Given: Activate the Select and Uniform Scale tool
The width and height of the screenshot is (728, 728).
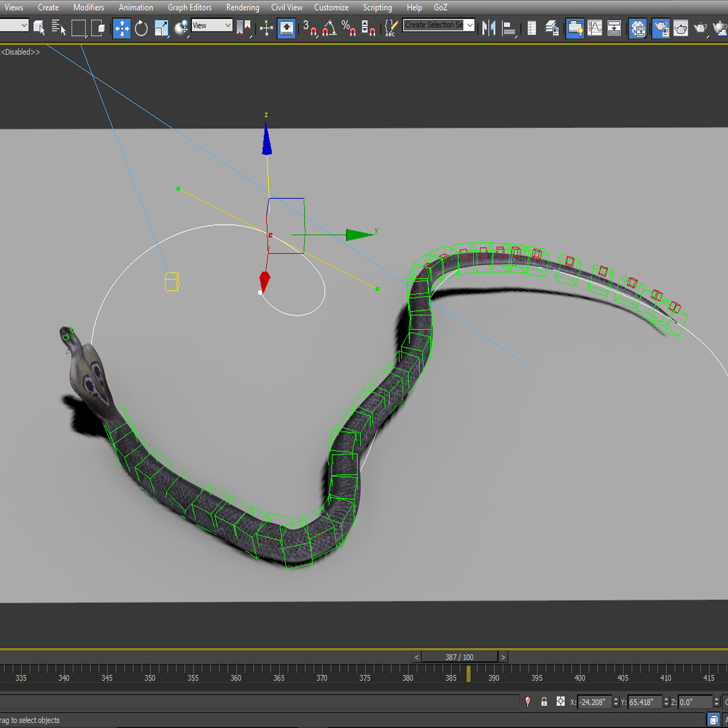Looking at the screenshot, I should coord(161,28).
